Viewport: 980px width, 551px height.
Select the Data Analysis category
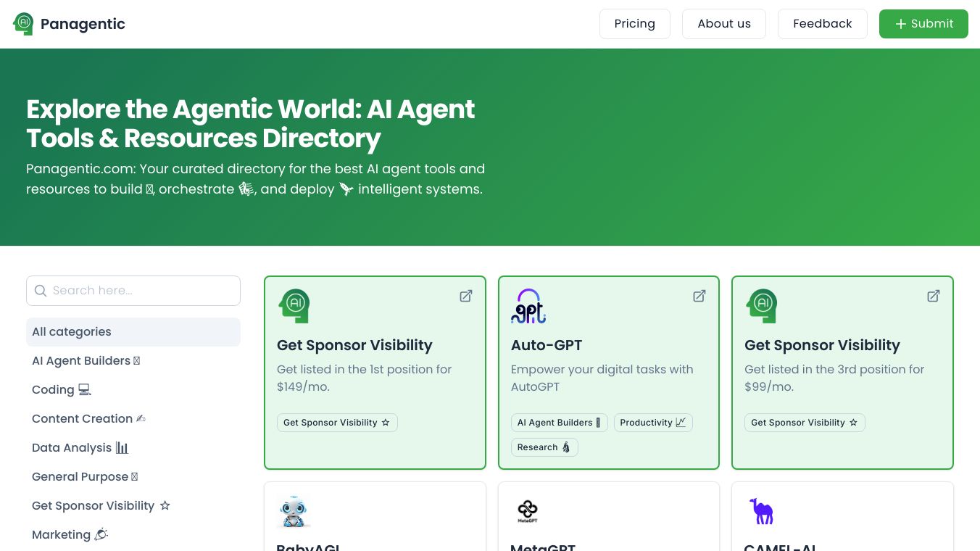(x=80, y=448)
